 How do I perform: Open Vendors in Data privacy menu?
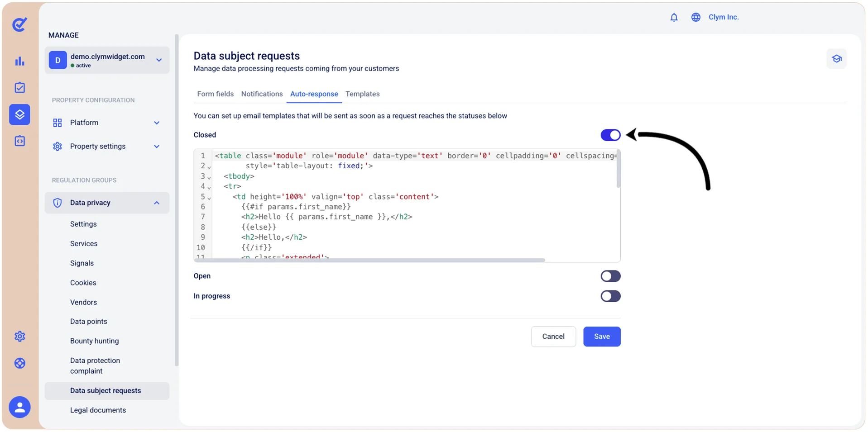click(83, 302)
